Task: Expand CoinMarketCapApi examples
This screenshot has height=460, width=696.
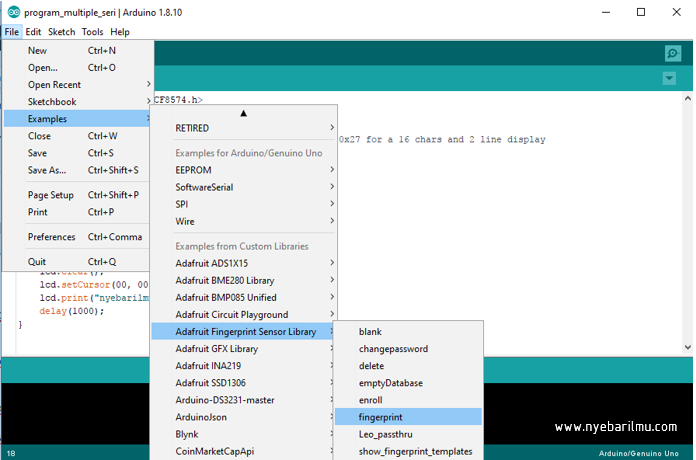Action: tap(243, 452)
